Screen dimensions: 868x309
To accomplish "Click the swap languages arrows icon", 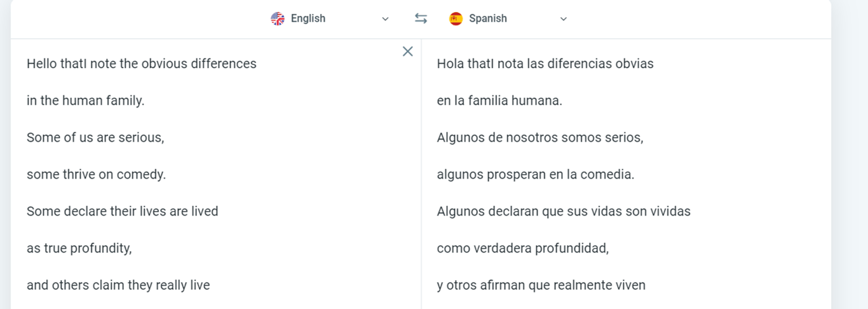I will [x=421, y=18].
